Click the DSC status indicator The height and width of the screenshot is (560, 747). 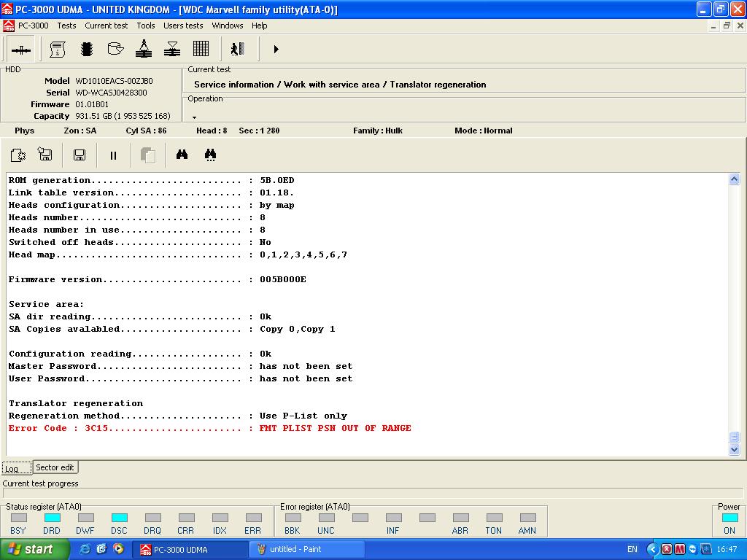pos(119,518)
